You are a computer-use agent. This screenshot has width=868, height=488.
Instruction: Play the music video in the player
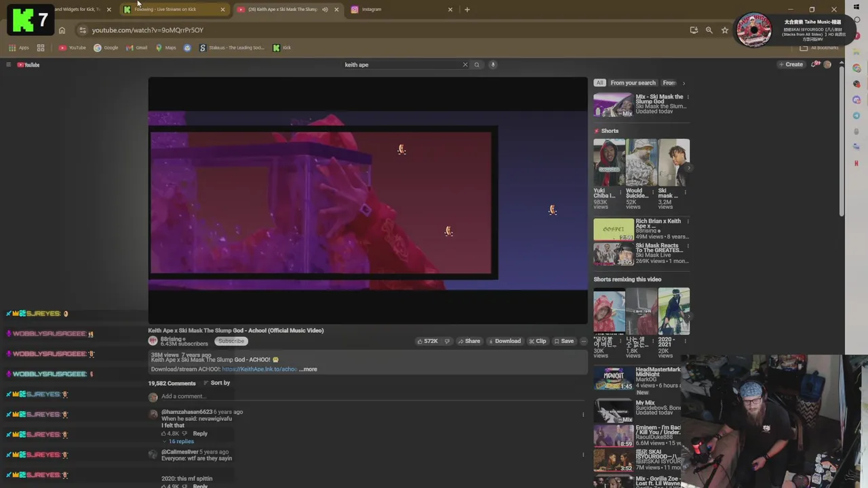tap(368, 201)
